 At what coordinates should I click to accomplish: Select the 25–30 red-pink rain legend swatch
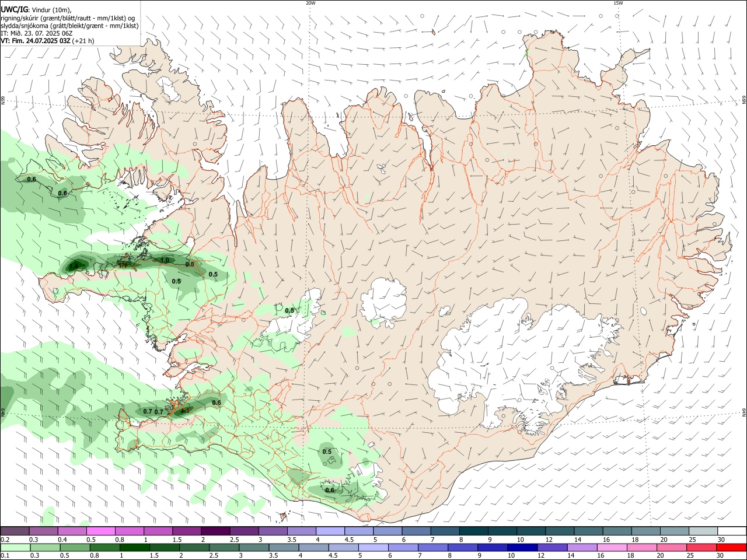[x=701, y=548]
